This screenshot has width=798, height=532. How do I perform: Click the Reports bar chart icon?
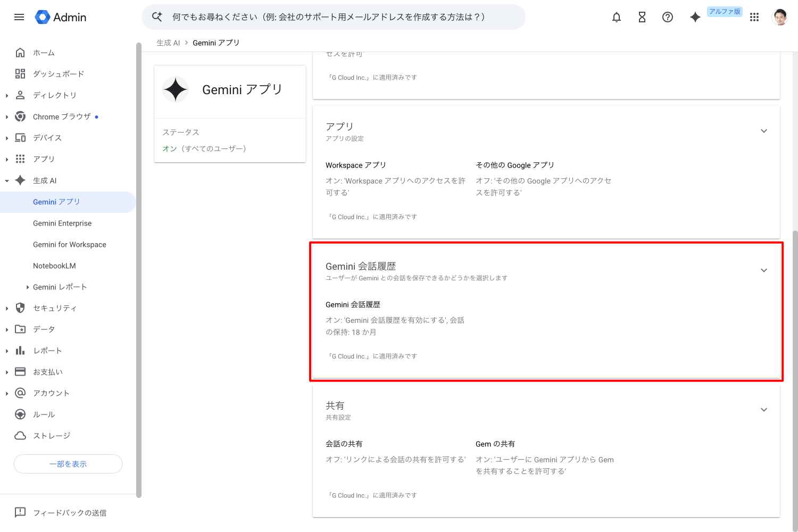(20, 351)
